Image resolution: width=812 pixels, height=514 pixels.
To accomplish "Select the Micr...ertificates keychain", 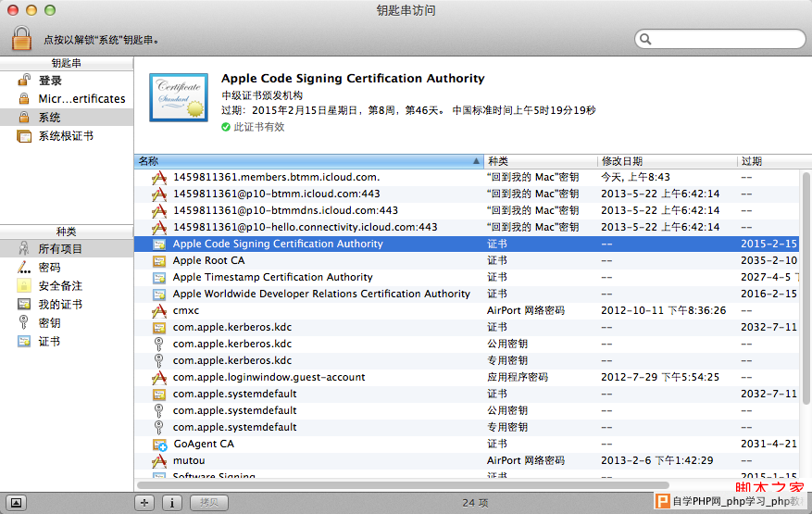I will point(67,98).
